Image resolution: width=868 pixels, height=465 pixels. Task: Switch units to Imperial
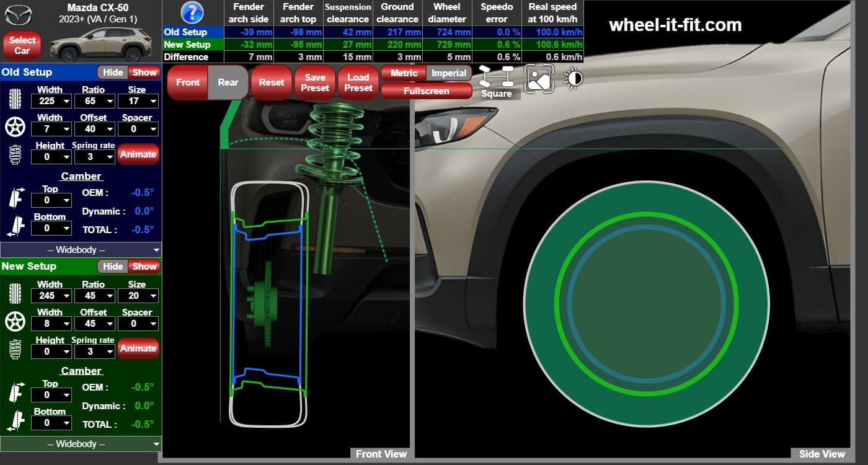449,73
